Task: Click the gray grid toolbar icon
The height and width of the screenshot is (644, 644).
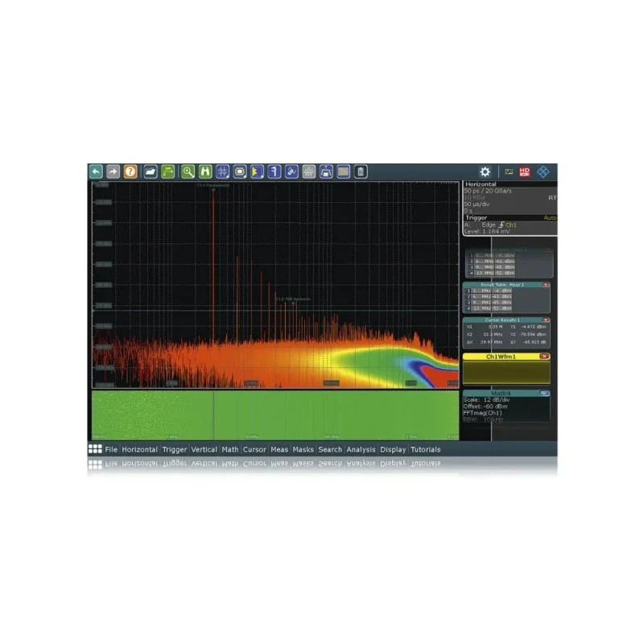Action: (x=309, y=171)
